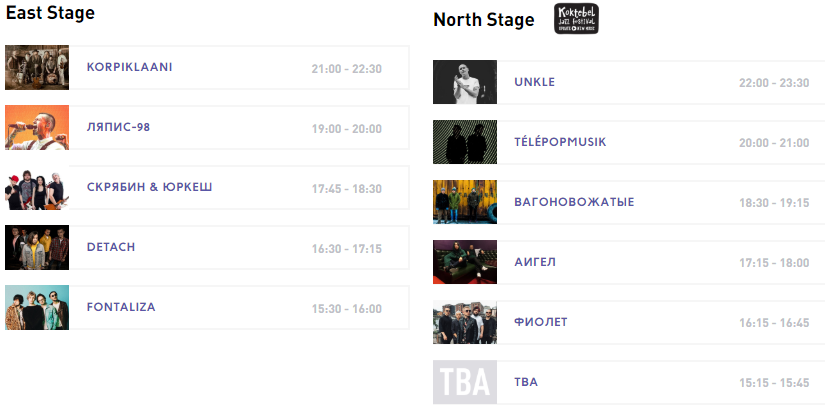Viewport: 825px width, 409px height.
Task: Click the Вагоновожатые band thumbnail
Action: point(465,203)
